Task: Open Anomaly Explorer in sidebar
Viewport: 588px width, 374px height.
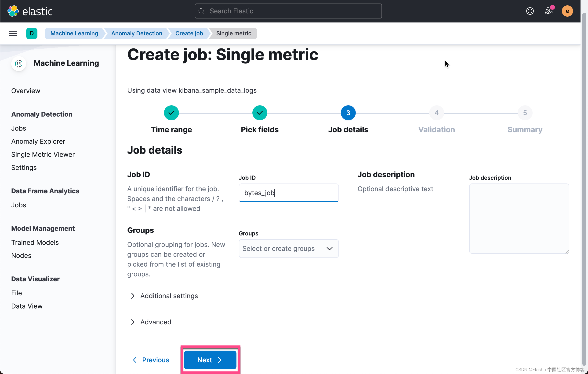Action: [38, 141]
